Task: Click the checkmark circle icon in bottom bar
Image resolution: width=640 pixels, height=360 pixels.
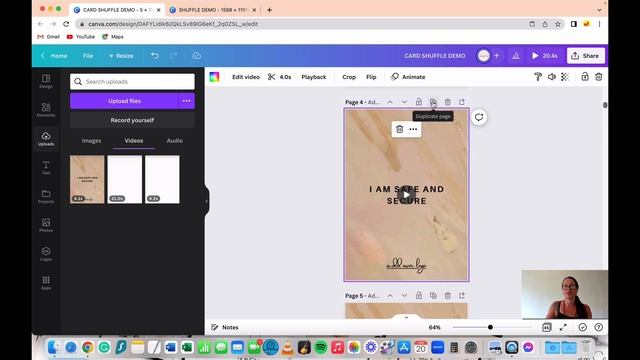Action: coord(582,327)
